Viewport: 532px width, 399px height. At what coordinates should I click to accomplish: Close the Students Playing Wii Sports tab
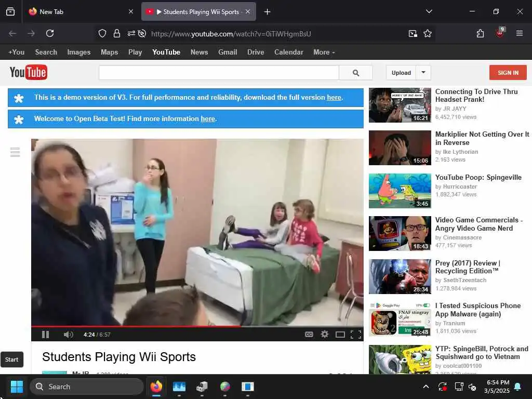248,11
